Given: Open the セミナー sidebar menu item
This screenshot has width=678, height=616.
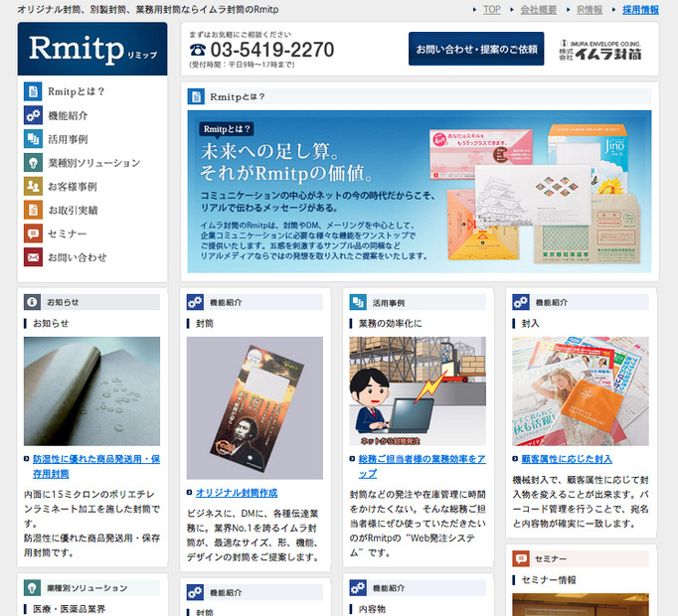Looking at the screenshot, I should [x=67, y=233].
